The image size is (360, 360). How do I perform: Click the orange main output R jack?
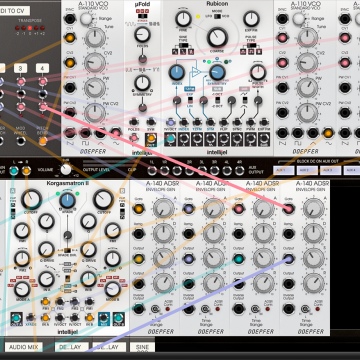click(x=26, y=171)
